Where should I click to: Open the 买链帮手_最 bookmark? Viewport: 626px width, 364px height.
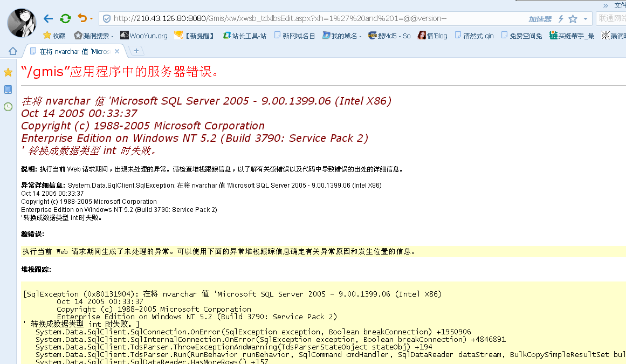click(572, 36)
